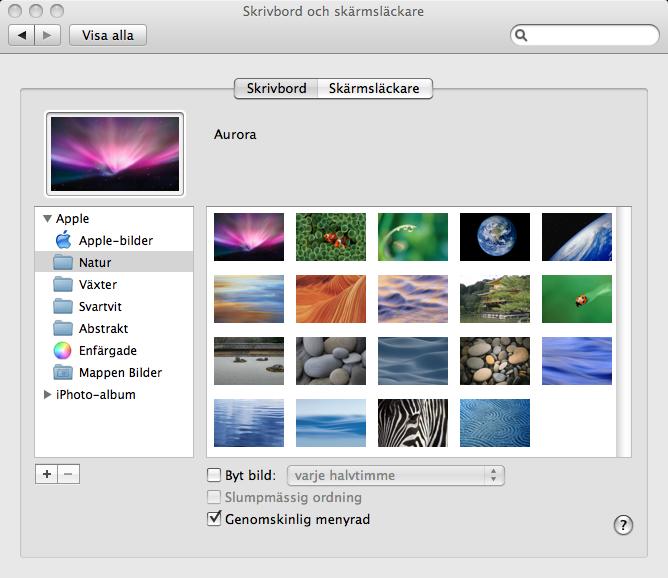The image size is (668, 578).
Task: Choose the grey zen rock garden wallpaper
Action: tap(249, 361)
